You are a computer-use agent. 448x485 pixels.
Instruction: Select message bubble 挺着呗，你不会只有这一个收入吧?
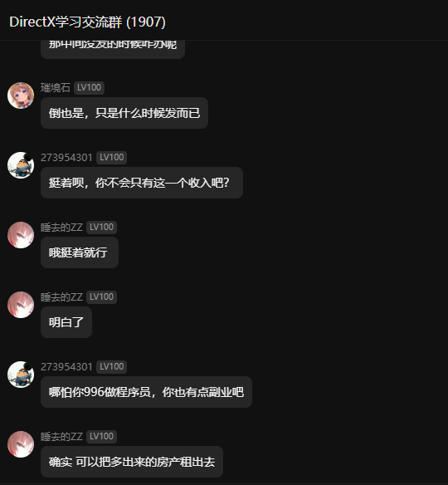click(x=142, y=183)
